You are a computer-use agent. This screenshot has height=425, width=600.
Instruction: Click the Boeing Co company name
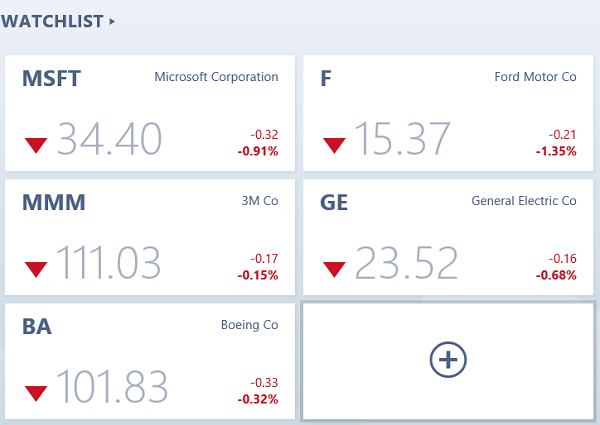pyautogui.click(x=249, y=325)
